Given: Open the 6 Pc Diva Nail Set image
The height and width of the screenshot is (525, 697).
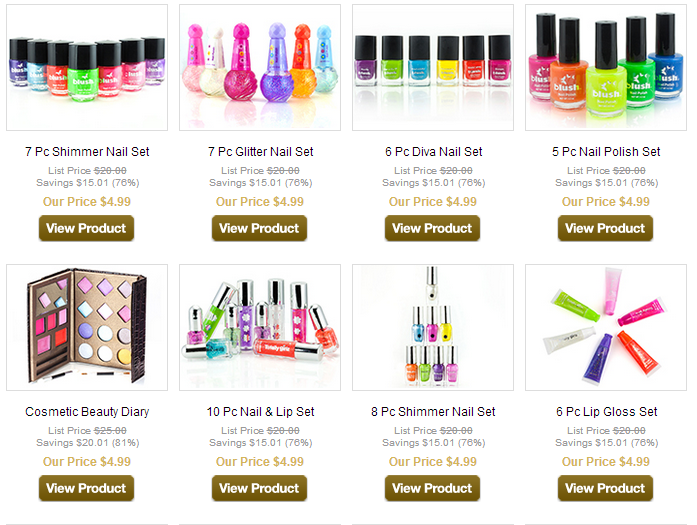Looking at the screenshot, I should pyautogui.click(x=433, y=68).
